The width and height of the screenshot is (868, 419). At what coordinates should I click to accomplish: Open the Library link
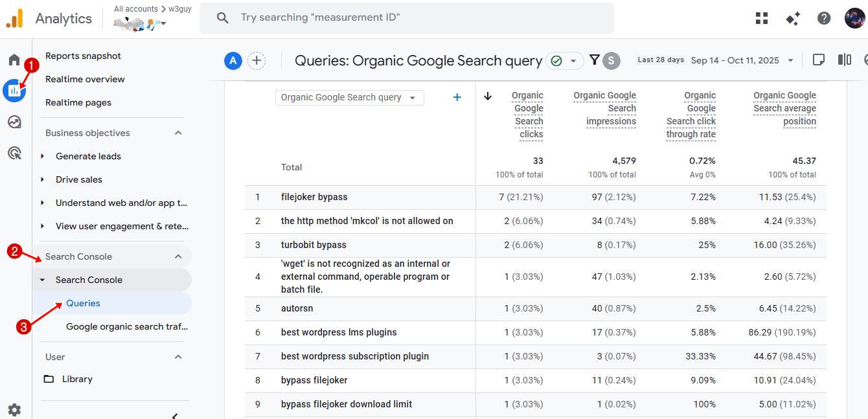click(x=77, y=379)
